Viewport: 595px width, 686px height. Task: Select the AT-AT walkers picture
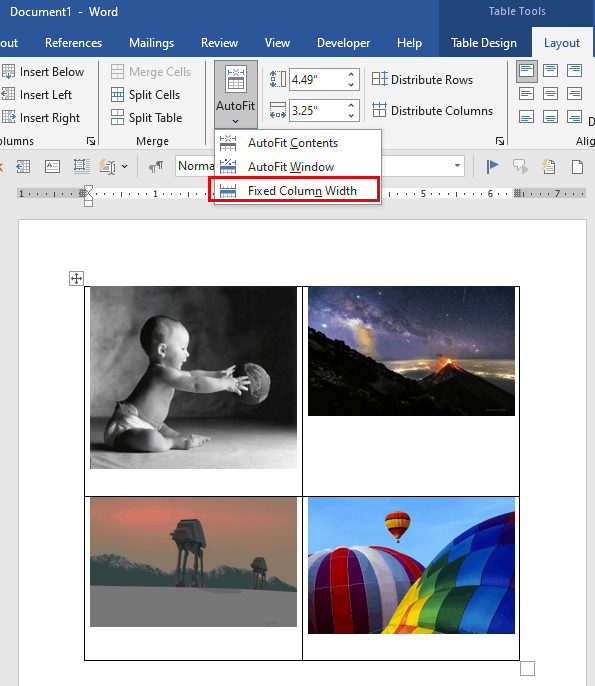click(193, 562)
